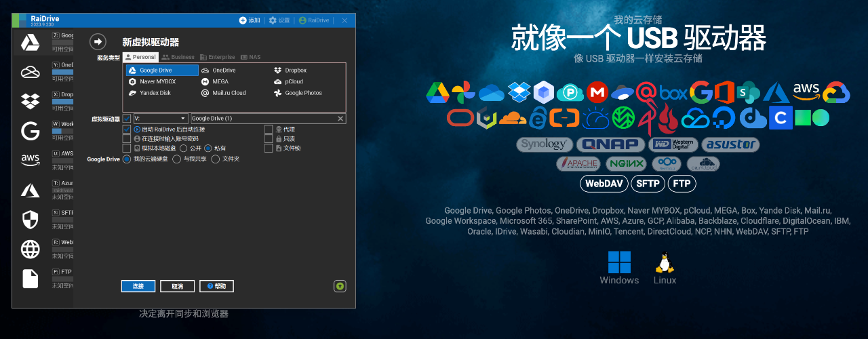Screen dimensions: 868x339
Task: Select the 与我共享 radio option
Action: (177, 159)
